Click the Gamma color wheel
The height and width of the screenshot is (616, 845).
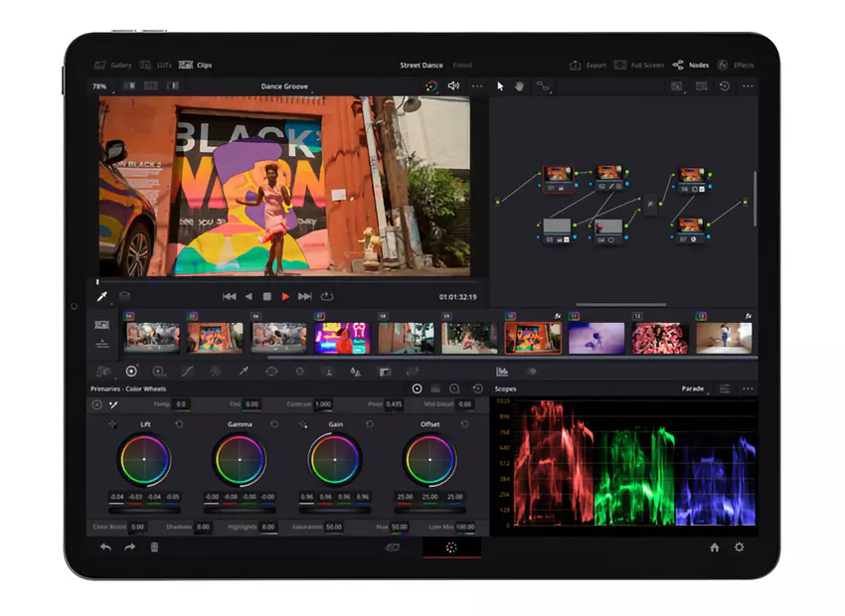click(x=239, y=460)
